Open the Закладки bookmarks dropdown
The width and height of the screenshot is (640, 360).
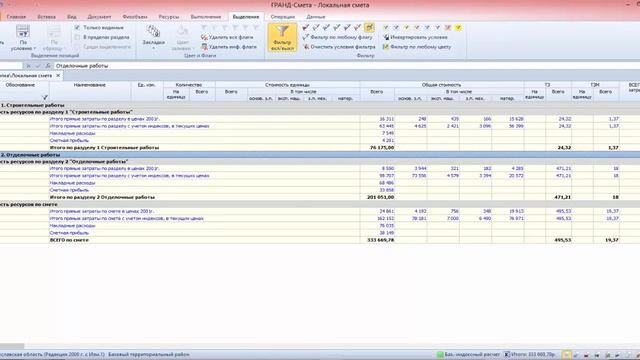point(153,37)
